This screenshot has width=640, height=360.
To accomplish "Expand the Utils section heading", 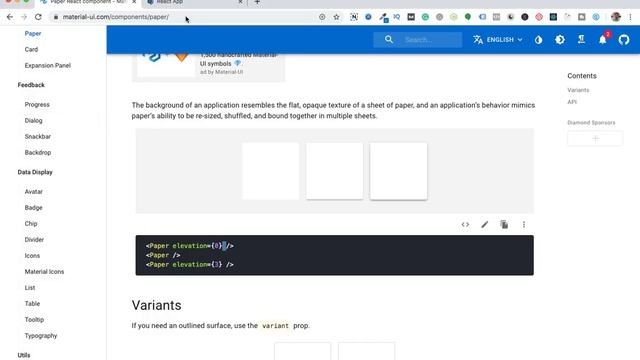I will pyautogui.click(x=24, y=355).
